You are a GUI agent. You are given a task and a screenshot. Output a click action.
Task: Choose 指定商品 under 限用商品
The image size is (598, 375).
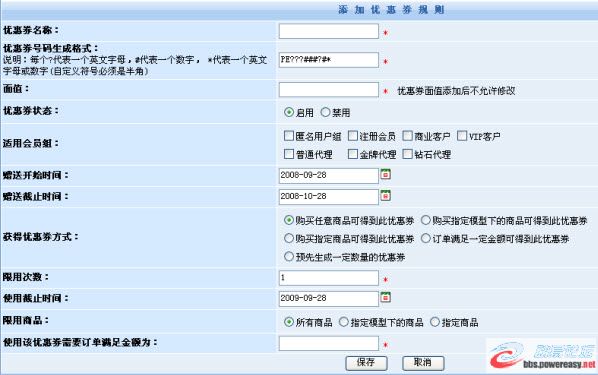point(435,322)
